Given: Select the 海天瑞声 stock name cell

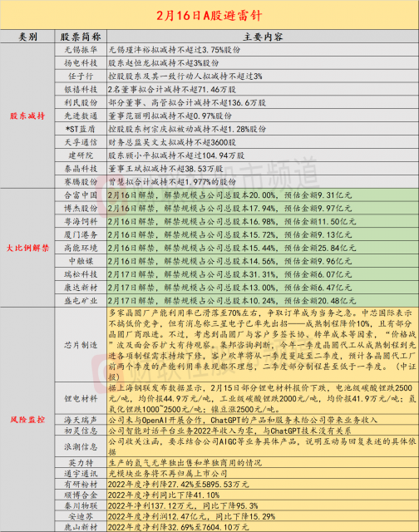Looking at the screenshot, I should 81,420.
